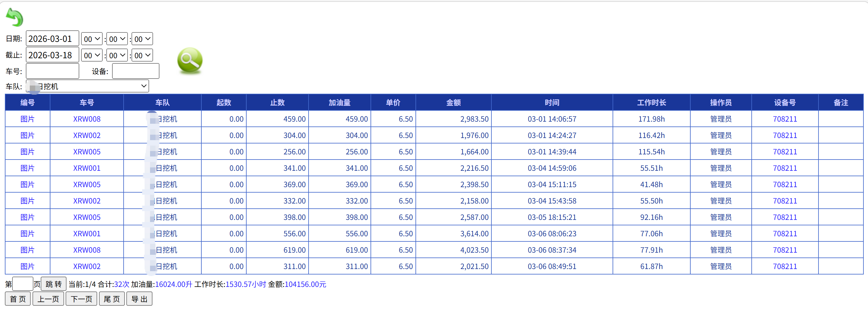This screenshot has height=313, width=868.
Task: Click the green back arrow icon
Action: click(x=15, y=17)
